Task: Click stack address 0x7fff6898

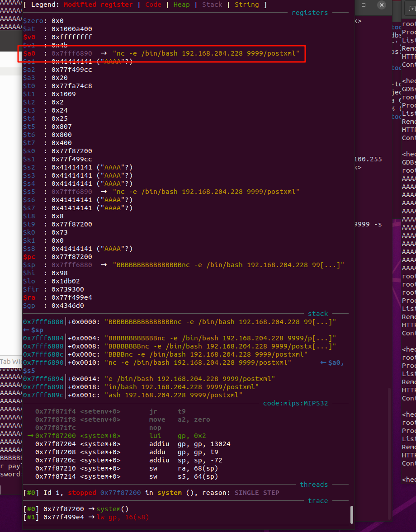Action: coord(43,387)
